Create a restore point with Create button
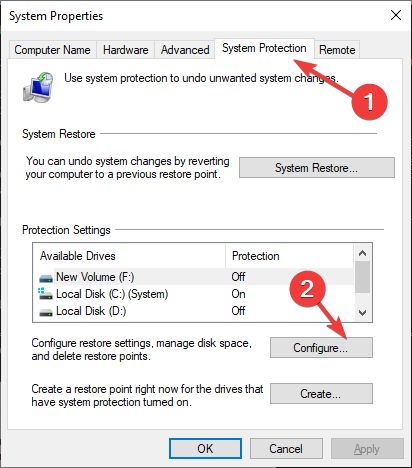 321,394
